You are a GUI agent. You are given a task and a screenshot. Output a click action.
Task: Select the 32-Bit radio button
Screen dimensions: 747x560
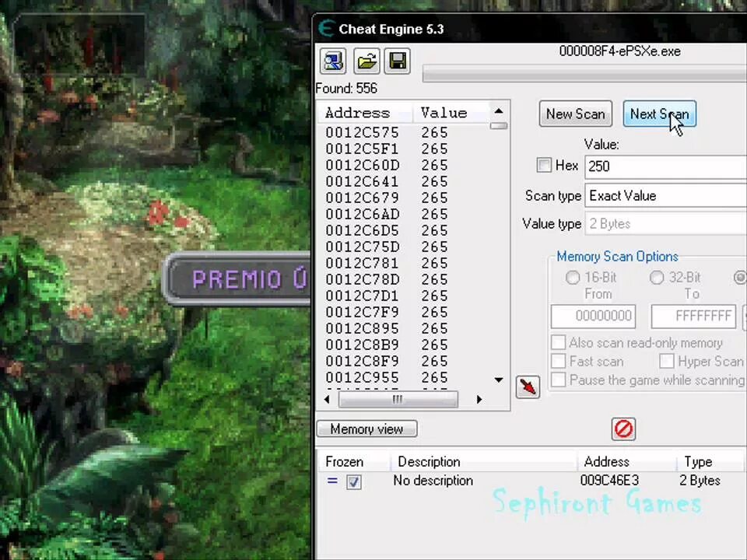(x=657, y=277)
